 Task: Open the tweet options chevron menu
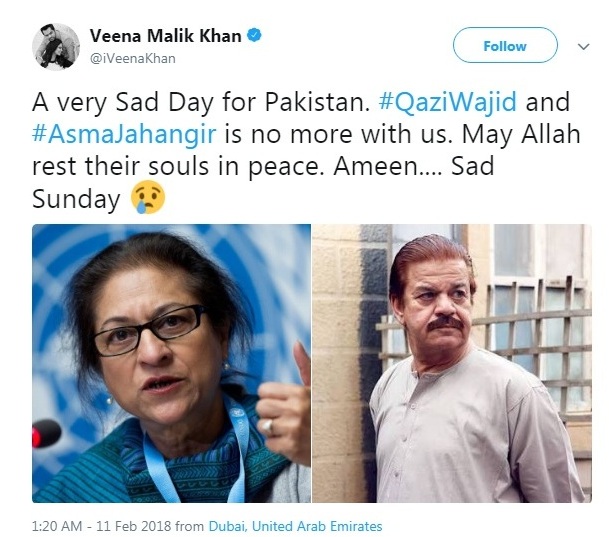(584, 46)
